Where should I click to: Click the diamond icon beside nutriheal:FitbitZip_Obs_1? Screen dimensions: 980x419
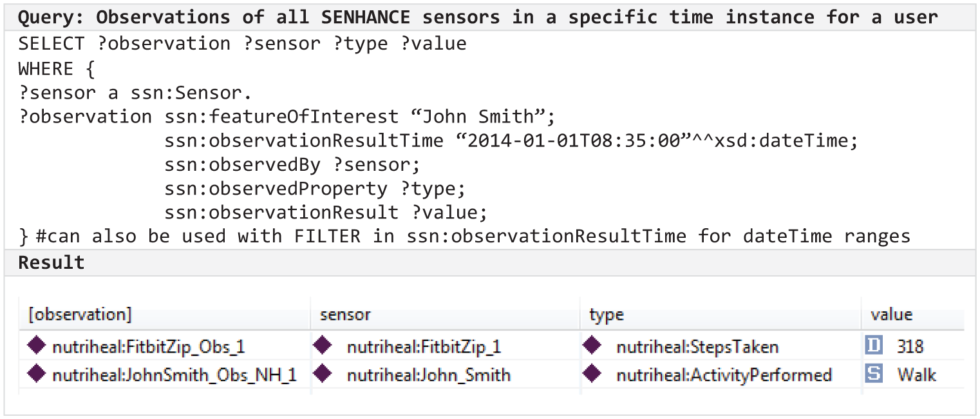pyautogui.click(x=37, y=346)
